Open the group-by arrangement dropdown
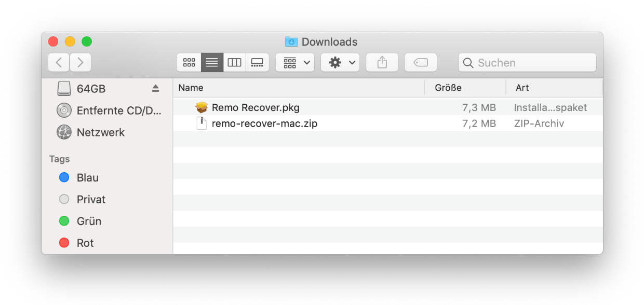 click(x=295, y=63)
